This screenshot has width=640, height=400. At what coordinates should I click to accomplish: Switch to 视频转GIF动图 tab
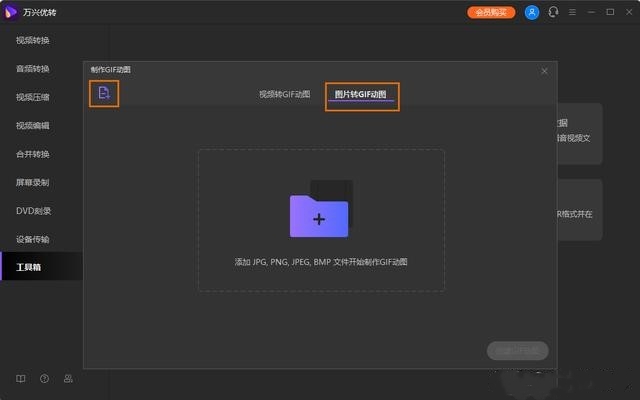pyautogui.click(x=284, y=94)
